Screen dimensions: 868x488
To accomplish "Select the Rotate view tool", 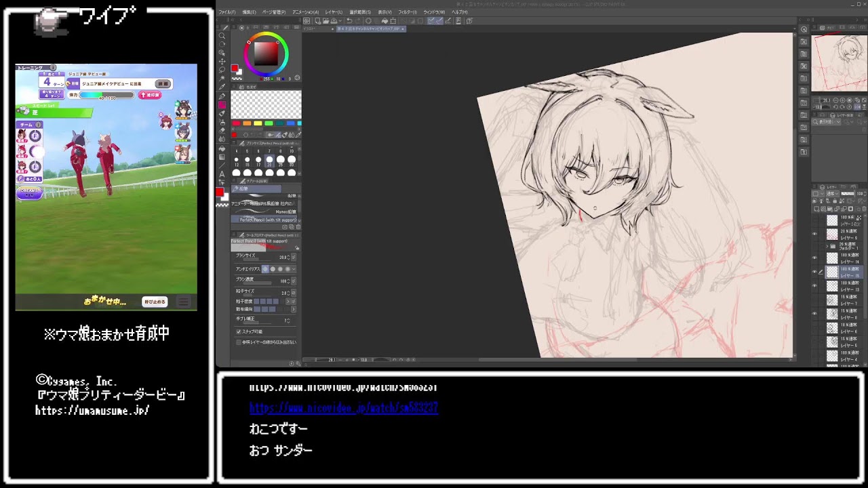I will click(x=222, y=44).
